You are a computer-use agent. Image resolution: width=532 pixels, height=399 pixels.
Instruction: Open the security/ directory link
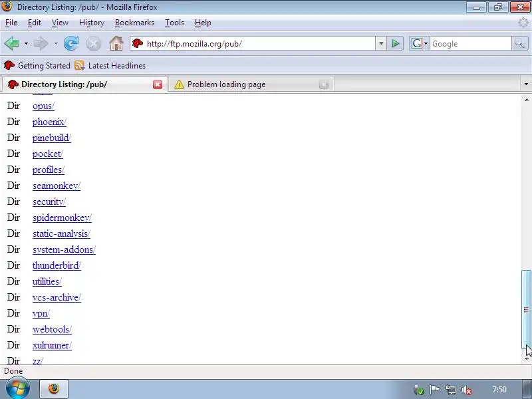(x=49, y=201)
